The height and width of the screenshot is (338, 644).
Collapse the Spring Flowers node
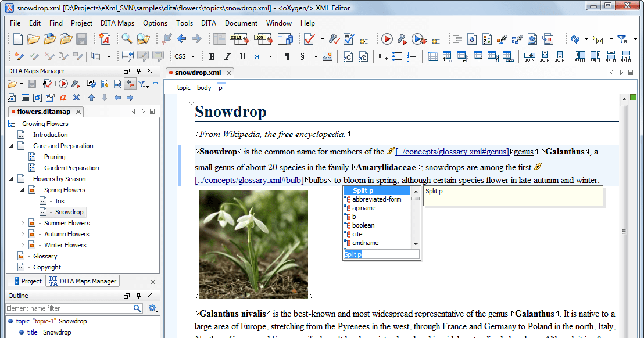22,190
